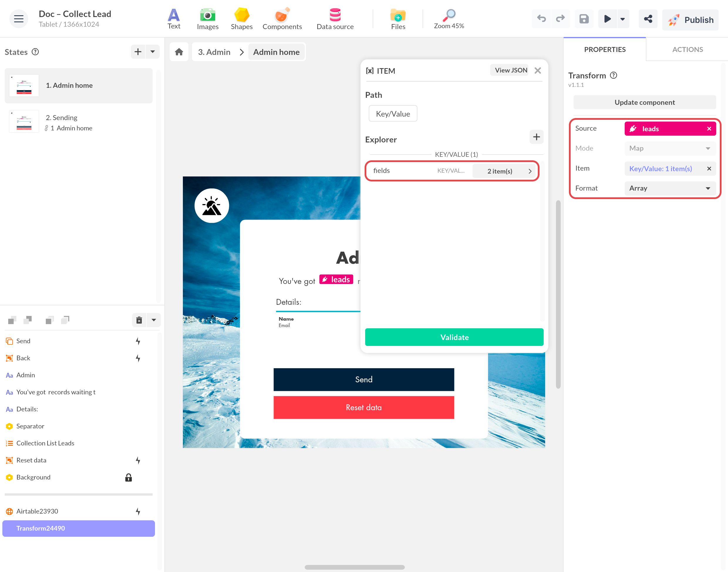Add an explorer entry with plus
728x572 pixels.
[x=536, y=137]
